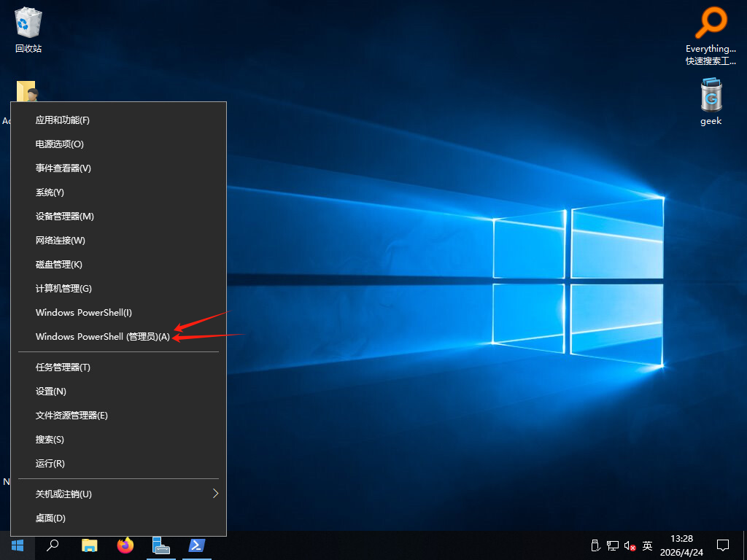Open 应用和功能(F) menu entry
The image size is (747, 560).
tap(118, 120)
